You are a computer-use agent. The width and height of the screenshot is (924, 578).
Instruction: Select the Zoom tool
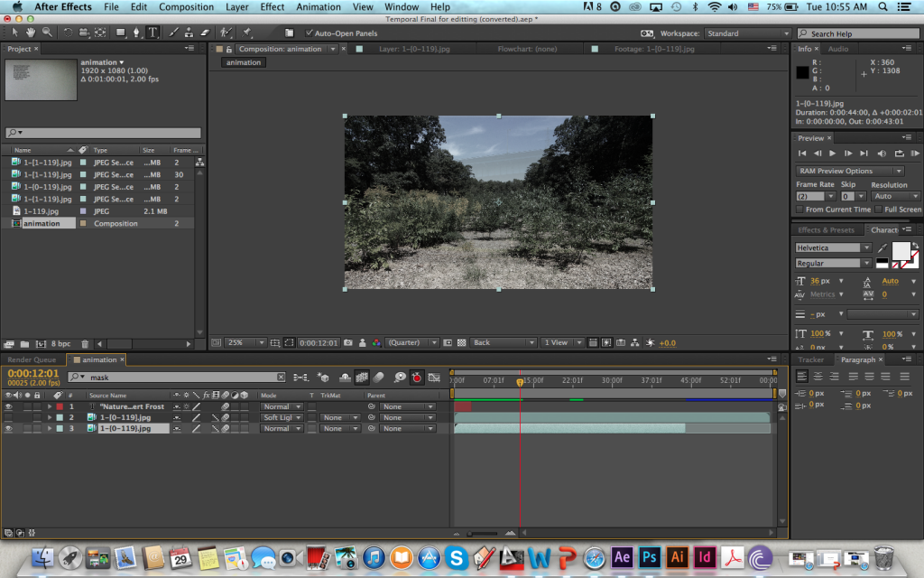(47, 33)
